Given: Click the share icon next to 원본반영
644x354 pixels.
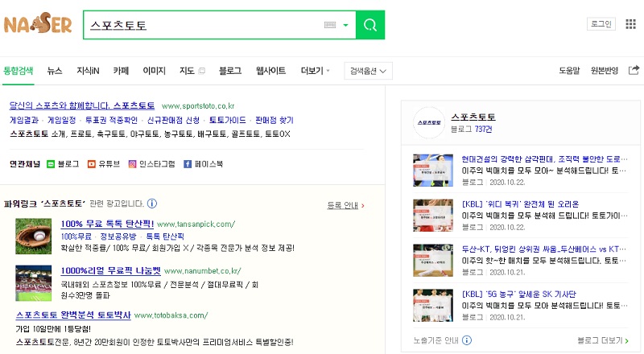Looking at the screenshot, I should point(634,70).
